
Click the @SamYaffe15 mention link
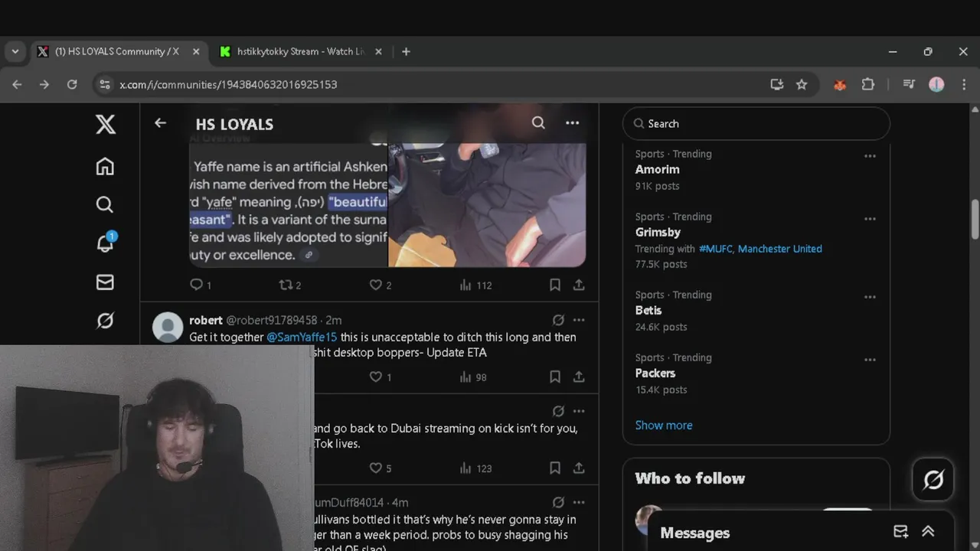302,337
